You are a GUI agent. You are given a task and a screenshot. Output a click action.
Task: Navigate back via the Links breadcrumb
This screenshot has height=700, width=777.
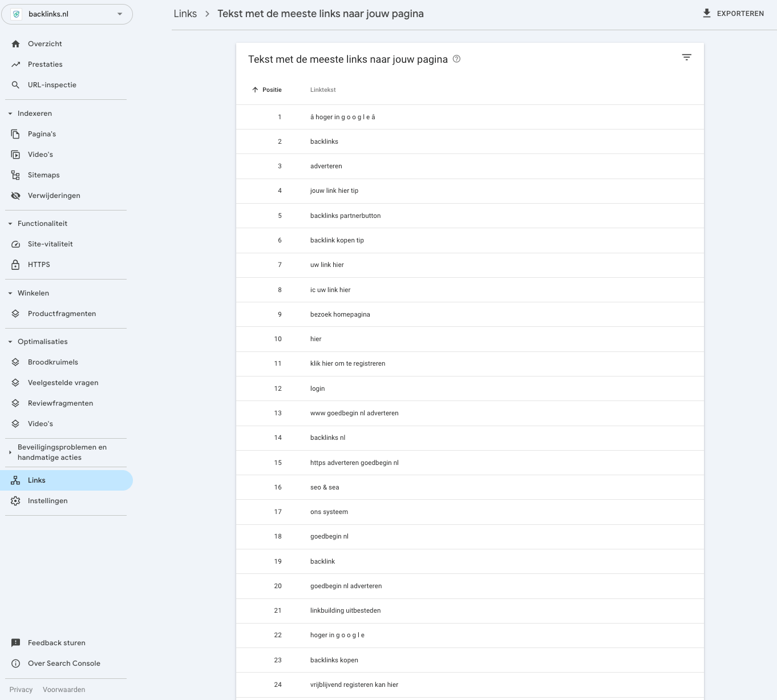click(x=185, y=13)
